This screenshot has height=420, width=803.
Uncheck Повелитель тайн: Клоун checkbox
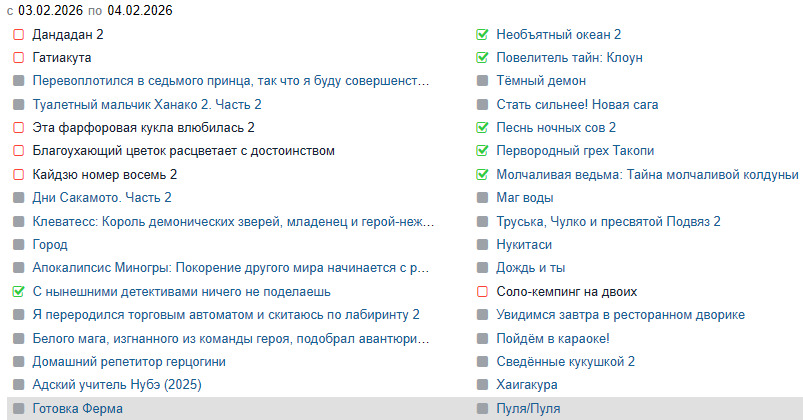click(x=482, y=57)
